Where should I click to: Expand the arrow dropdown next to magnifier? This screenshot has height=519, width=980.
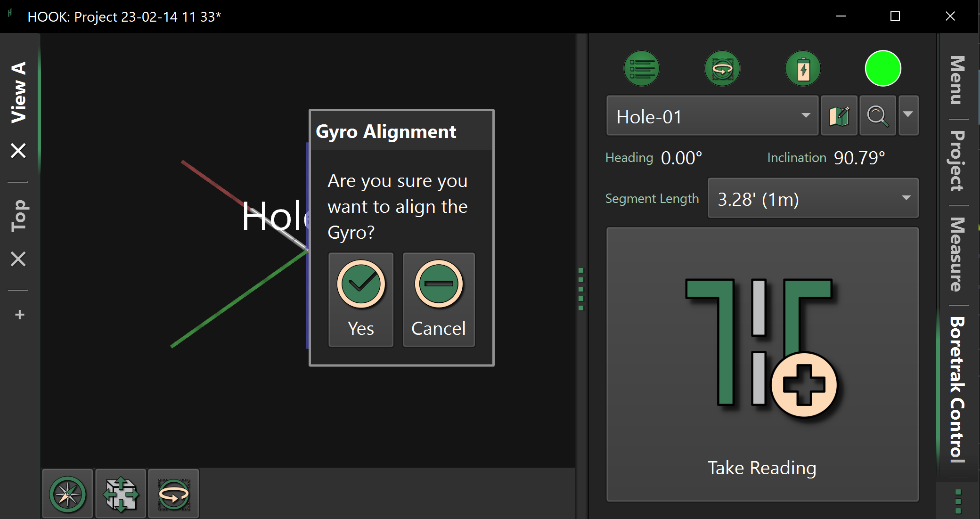908,115
